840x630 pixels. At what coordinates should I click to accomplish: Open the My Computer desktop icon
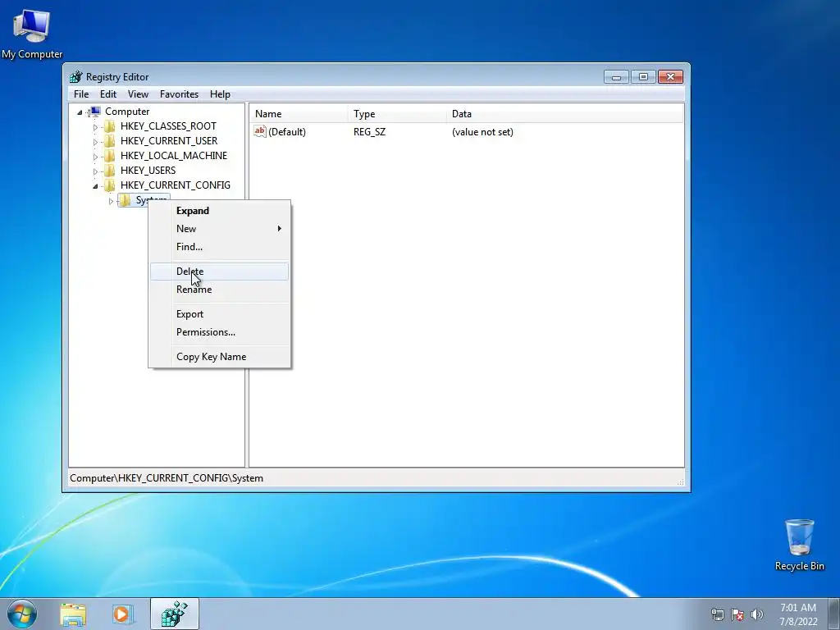coord(32,33)
